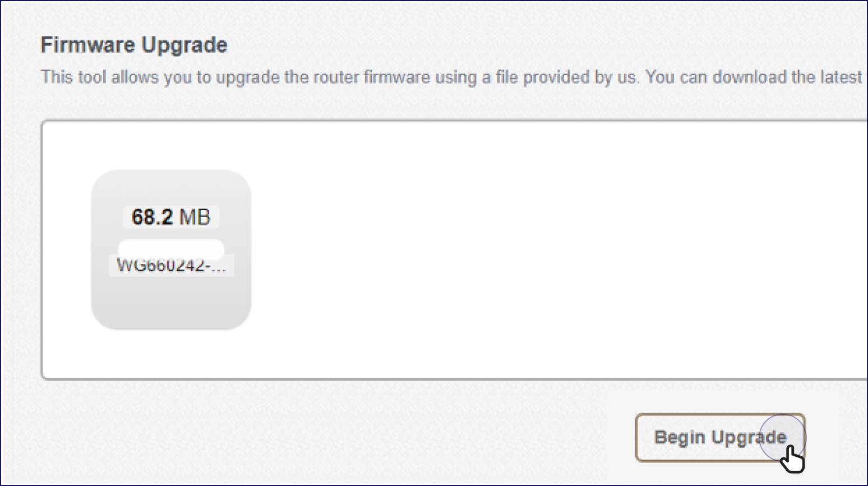Viewport: 868px width, 486px height.
Task: Click the number 68.2 on the file tile
Action: [x=152, y=217]
